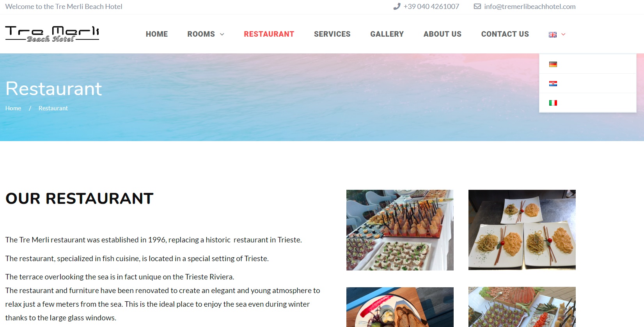
Task: Open the Rooms menu item
Action: (201, 34)
